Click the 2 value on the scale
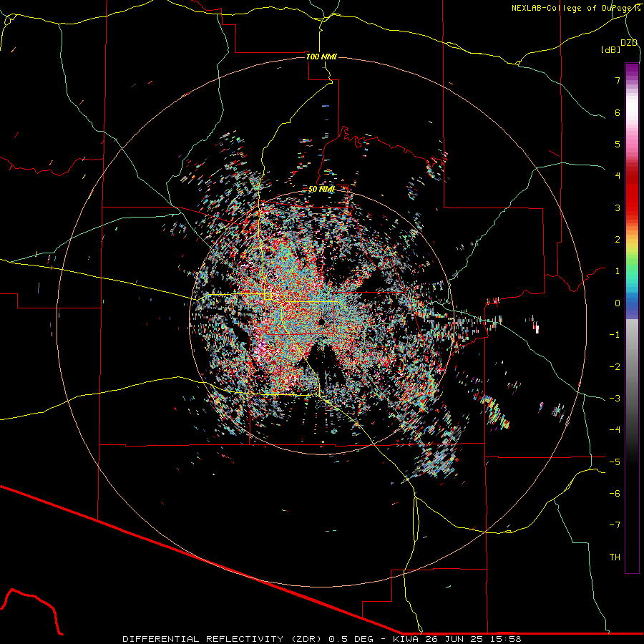 (x=618, y=240)
